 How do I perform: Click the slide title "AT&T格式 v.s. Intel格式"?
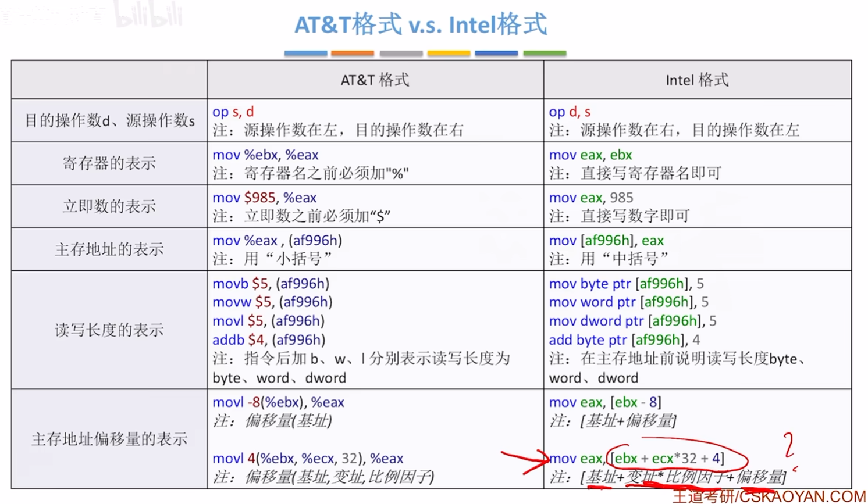point(421,25)
